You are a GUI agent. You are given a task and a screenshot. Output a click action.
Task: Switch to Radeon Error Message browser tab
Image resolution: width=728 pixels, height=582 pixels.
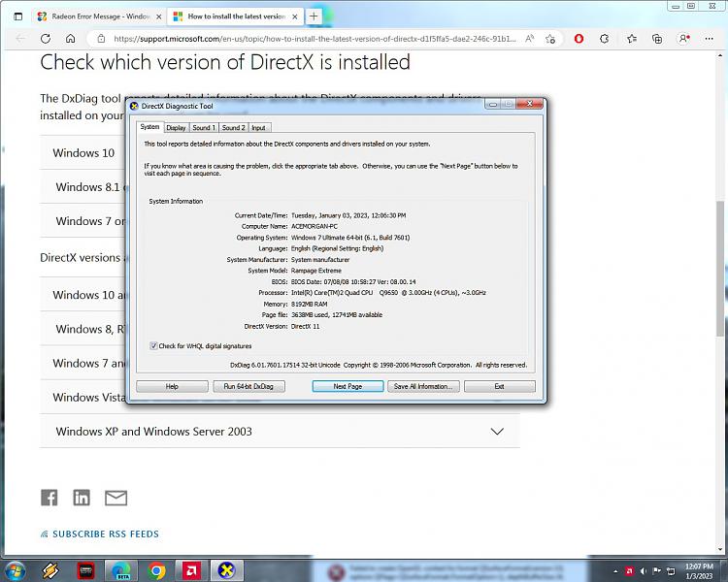99,16
